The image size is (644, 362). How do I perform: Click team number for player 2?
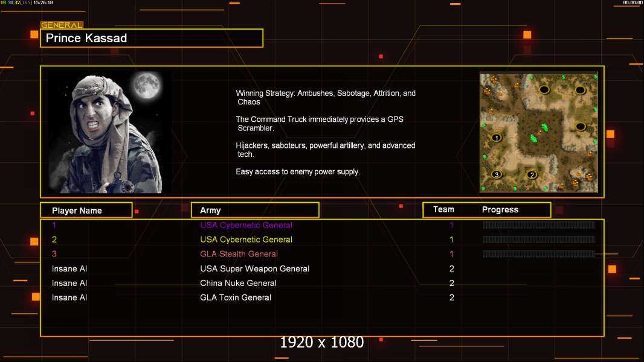(451, 240)
